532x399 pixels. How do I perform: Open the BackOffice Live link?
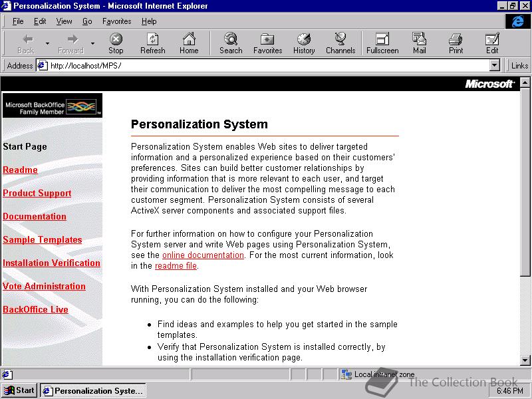click(36, 309)
